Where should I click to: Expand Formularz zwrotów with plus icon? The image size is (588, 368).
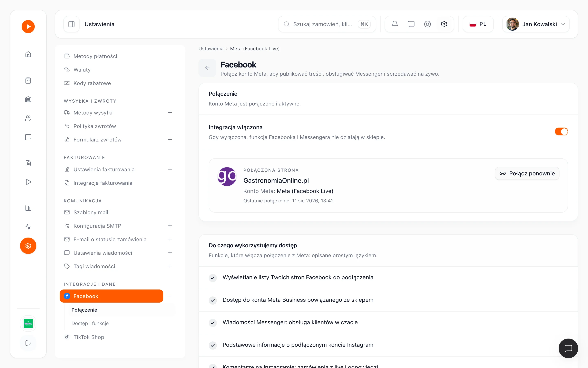(x=170, y=139)
